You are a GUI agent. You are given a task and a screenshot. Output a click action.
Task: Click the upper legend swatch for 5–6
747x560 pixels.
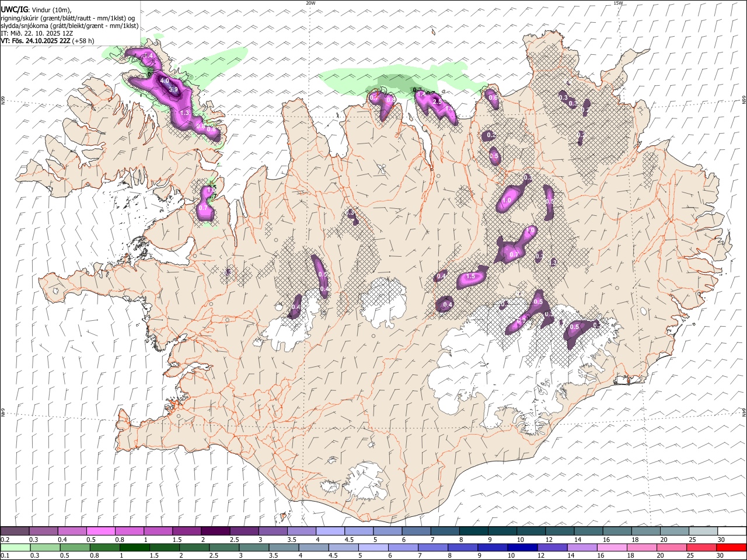point(388,531)
